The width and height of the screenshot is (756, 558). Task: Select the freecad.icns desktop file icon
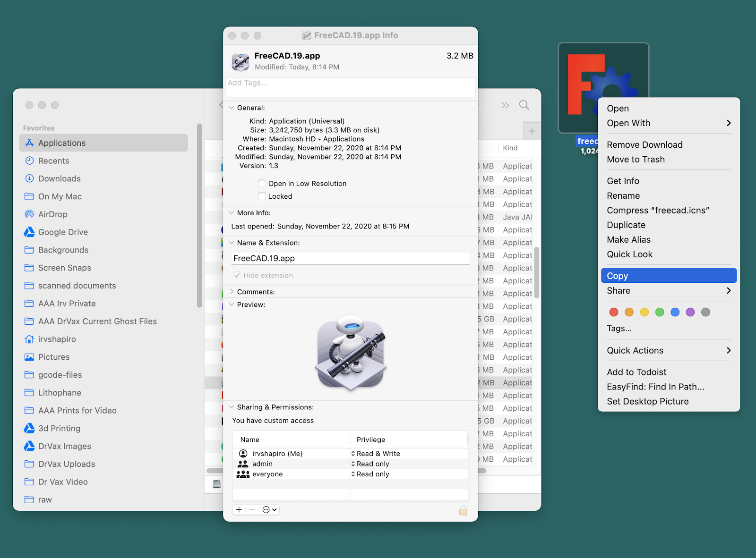[603, 88]
